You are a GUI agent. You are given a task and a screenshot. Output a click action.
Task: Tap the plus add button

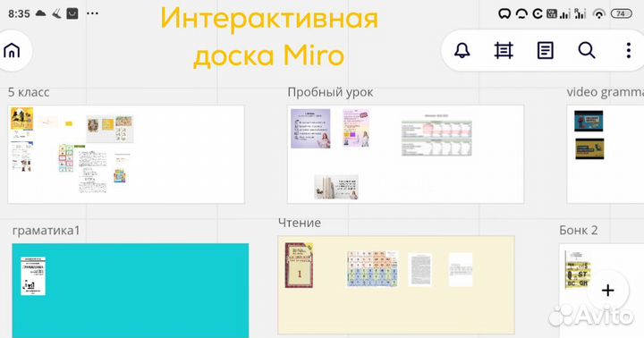pos(608,291)
